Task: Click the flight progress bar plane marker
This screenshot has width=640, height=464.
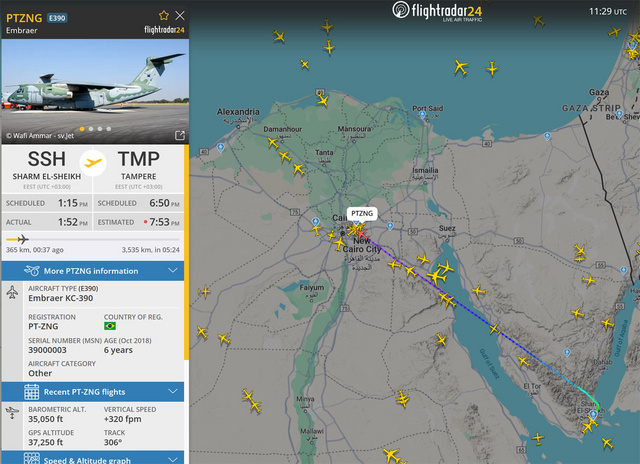Action: tap(22, 239)
